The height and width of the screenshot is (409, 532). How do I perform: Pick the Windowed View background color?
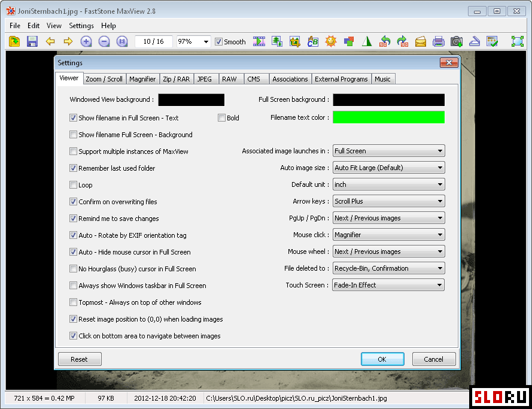pyautogui.click(x=191, y=100)
